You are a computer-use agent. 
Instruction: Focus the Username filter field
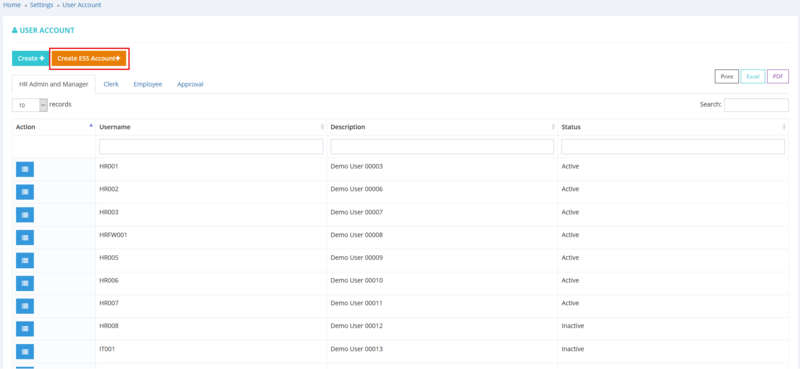pyautogui.click(x=211, y=146)
